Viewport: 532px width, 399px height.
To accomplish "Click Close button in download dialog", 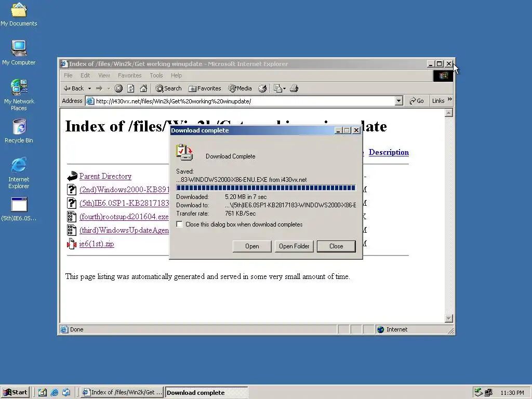I will 336,246.
